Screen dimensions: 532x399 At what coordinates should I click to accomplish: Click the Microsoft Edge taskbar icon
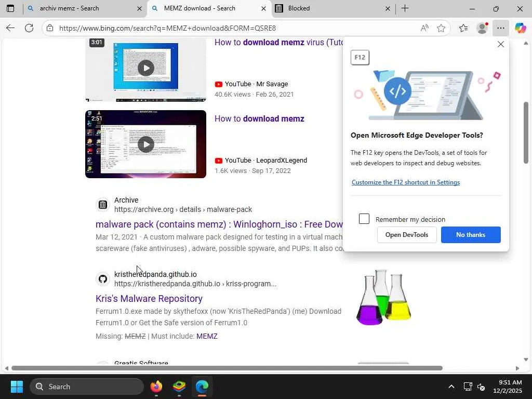202,387
